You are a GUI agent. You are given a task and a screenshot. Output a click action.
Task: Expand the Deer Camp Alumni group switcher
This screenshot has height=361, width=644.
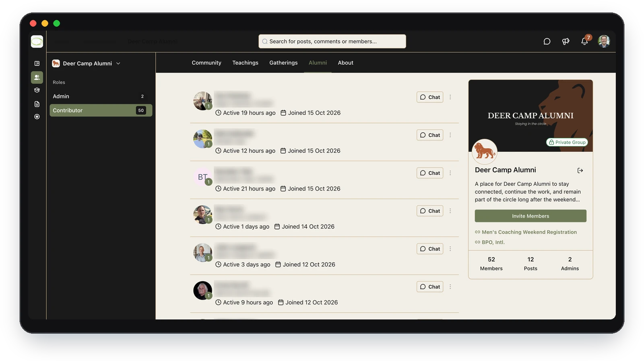tap(86, 63)
